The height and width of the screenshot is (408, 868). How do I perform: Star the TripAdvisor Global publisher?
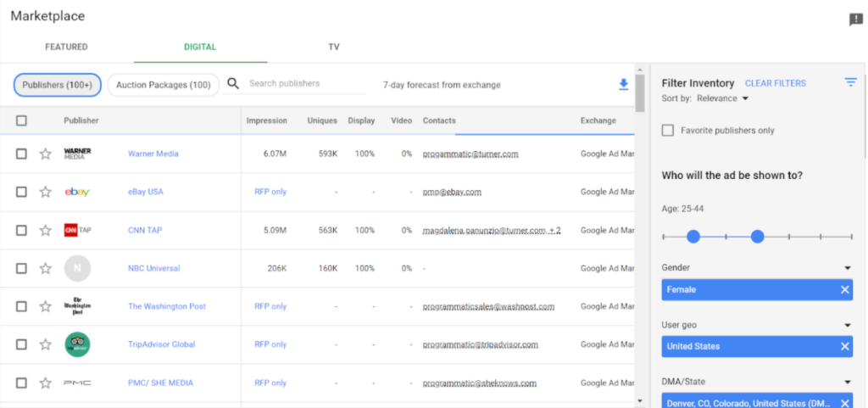point(46,344)
